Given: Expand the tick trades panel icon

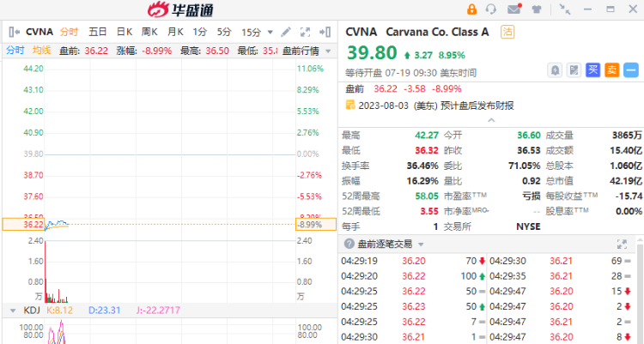Looking at the screenshot, I should pos(622,244).
